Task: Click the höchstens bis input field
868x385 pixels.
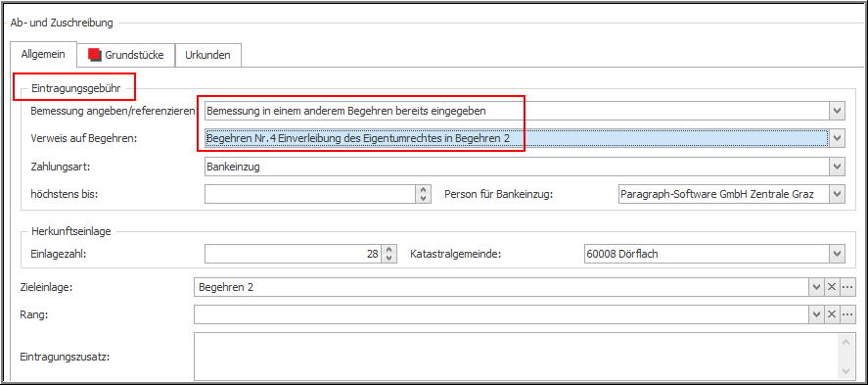Action: [310, 194]
